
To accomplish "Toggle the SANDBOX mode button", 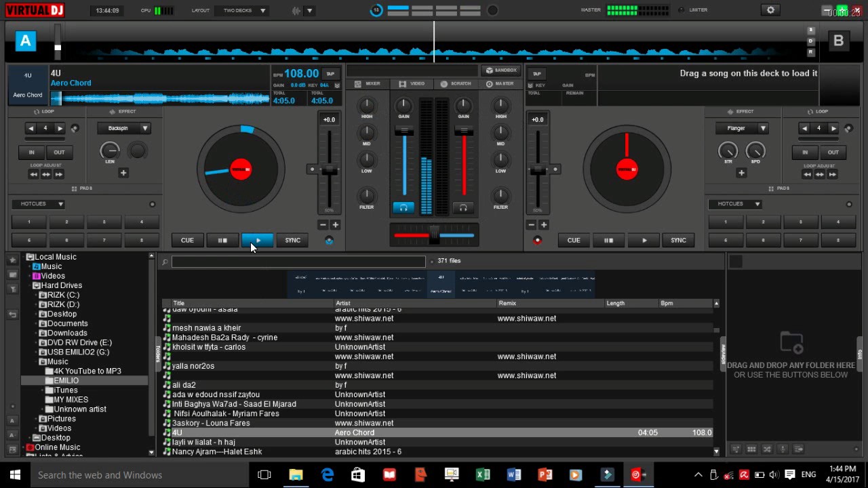I will click(500, 70).
